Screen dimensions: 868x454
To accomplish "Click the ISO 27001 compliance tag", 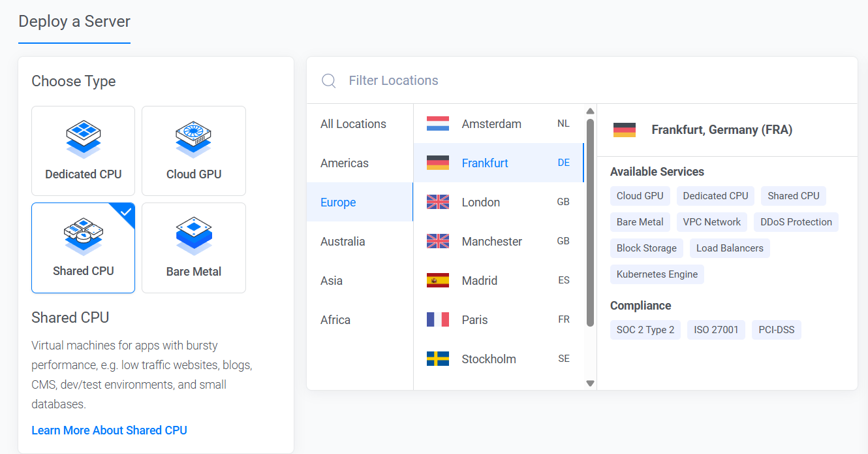I will point(716,330).
